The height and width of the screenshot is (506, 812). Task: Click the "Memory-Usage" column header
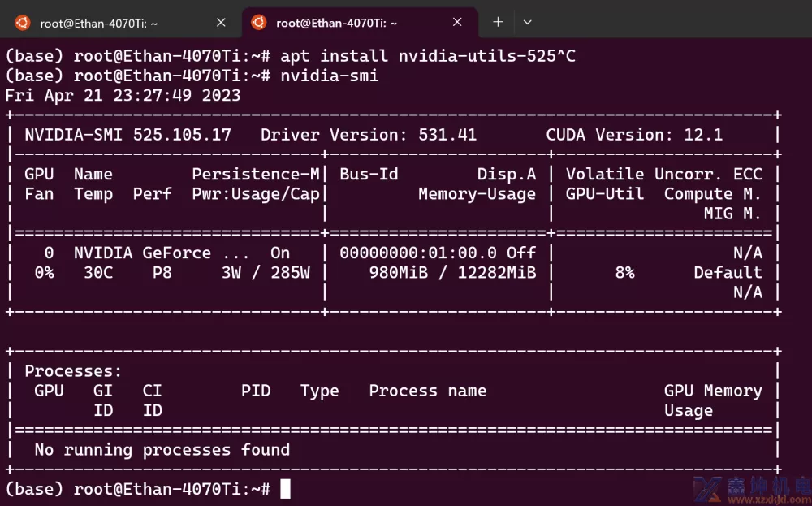pyautogui.click(x=477, y=194)
